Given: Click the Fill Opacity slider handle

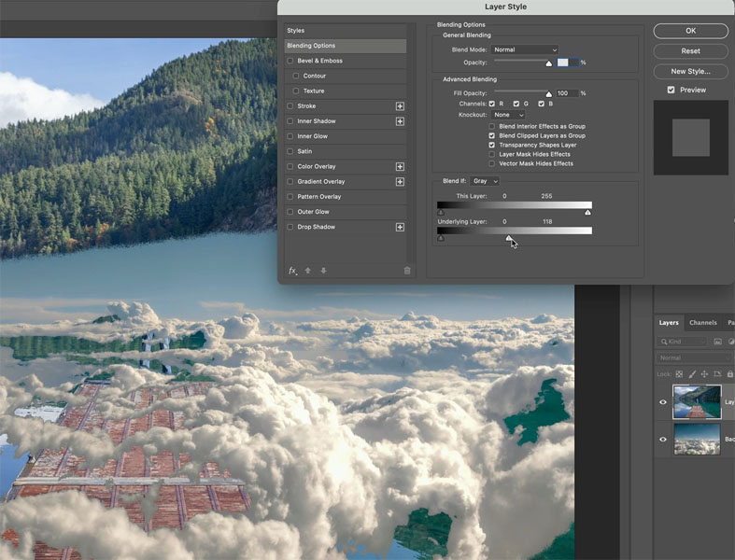Looking at the screenshot, I should 549,94.
